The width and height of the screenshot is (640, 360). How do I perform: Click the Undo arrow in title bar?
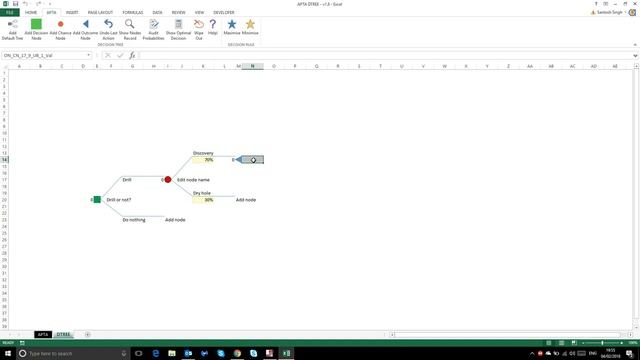click(25, 4)
